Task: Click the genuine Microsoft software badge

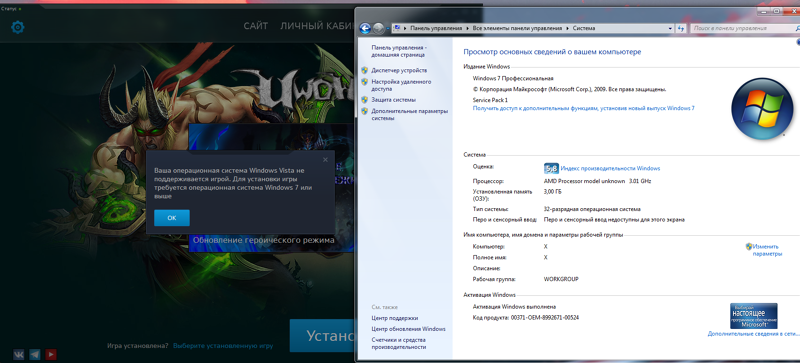Action: (754, 316)
